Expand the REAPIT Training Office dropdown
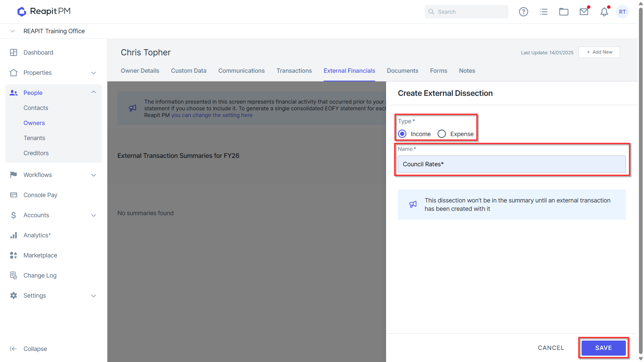Image resolution: width=644 pixels, height=362 pixels. tap(13, 31)
